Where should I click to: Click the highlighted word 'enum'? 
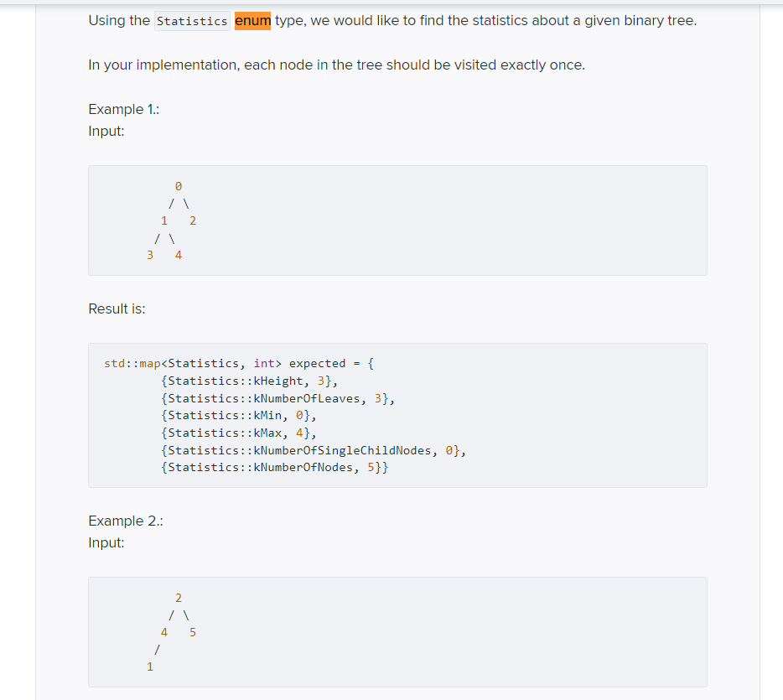coord(251,20)
